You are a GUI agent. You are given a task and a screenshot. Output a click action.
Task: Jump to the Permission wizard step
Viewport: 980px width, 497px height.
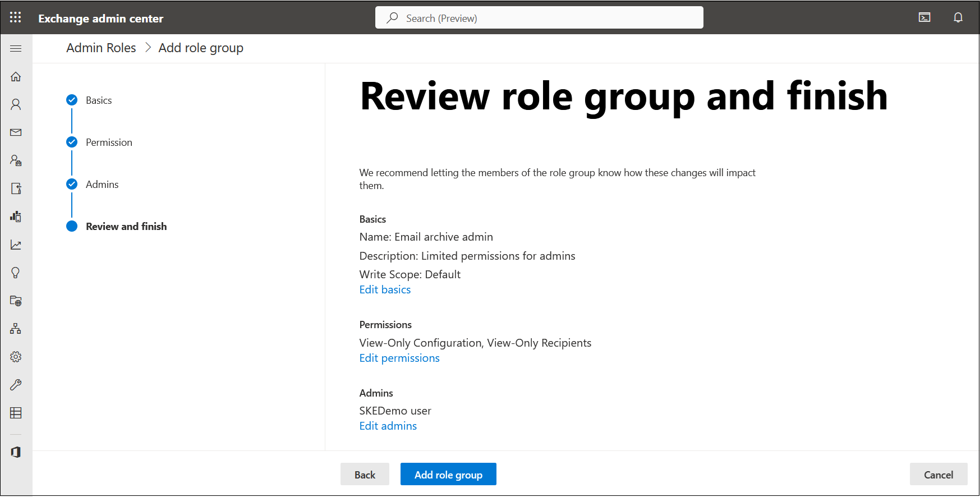point(109,142)
